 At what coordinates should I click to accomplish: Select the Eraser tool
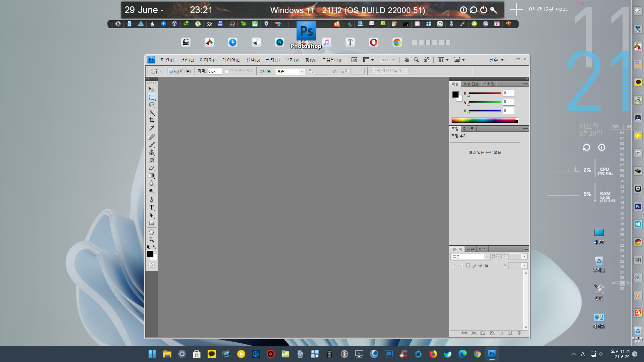pos(152,168)
